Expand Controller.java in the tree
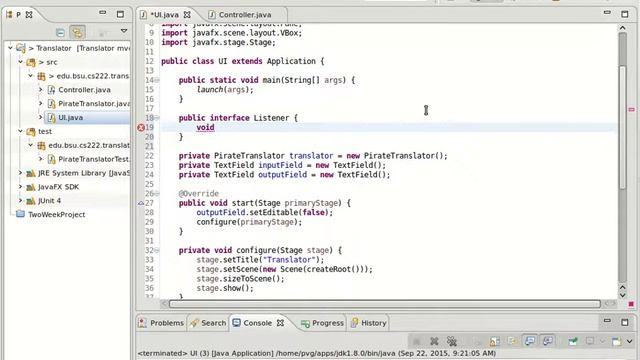 [x=40, y=89]
